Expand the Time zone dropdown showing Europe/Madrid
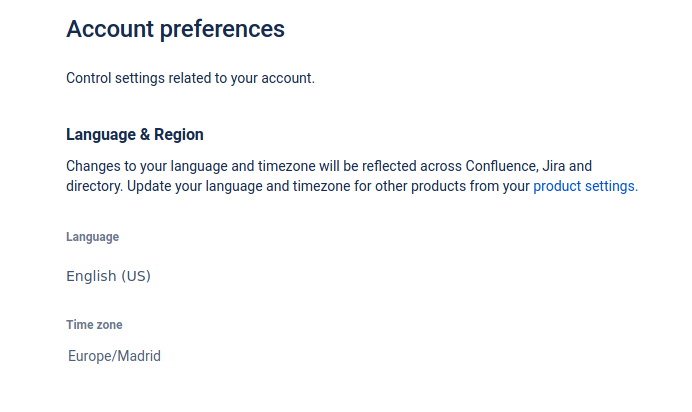 115,356
